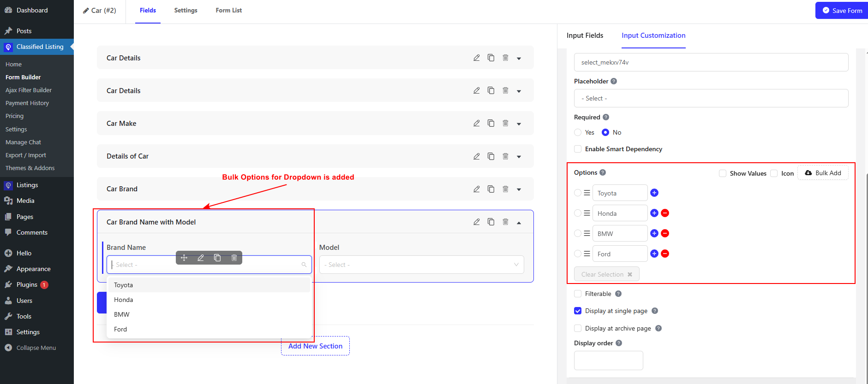Click pencil edit icon in Brand Name field toolbar
Image resolution: width=868 pixels, height=384 pixels.
[x=201, y=258]
